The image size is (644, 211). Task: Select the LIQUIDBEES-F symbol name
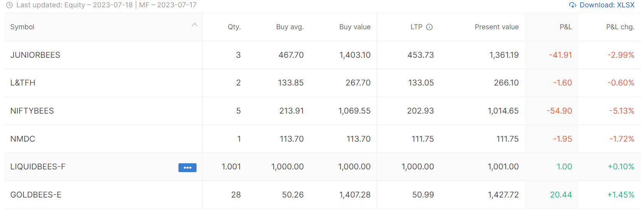tap(38, 167)
